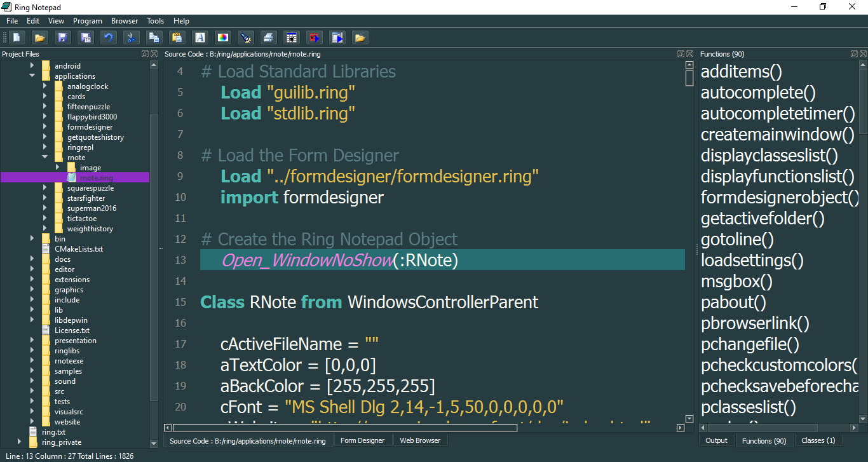Click the Find toolbar icon
This screenshot has width=868, height=462.
click(x=246, y=37)
